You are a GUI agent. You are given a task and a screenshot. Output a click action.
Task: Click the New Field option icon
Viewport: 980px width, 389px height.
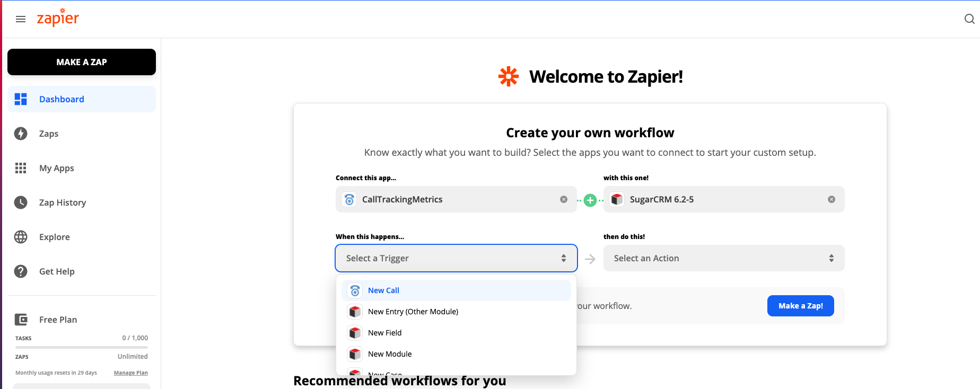click(x=355, y=333)
